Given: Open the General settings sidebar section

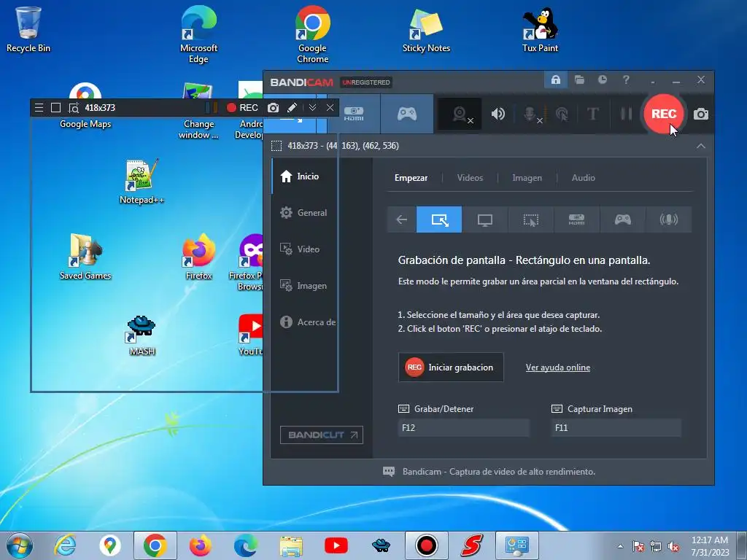Looking at the screenshot, I should (304, 213).
